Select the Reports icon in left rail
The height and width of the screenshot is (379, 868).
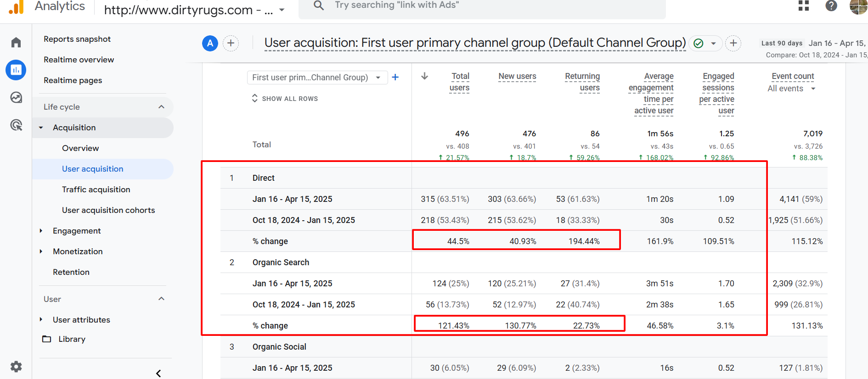16,70
